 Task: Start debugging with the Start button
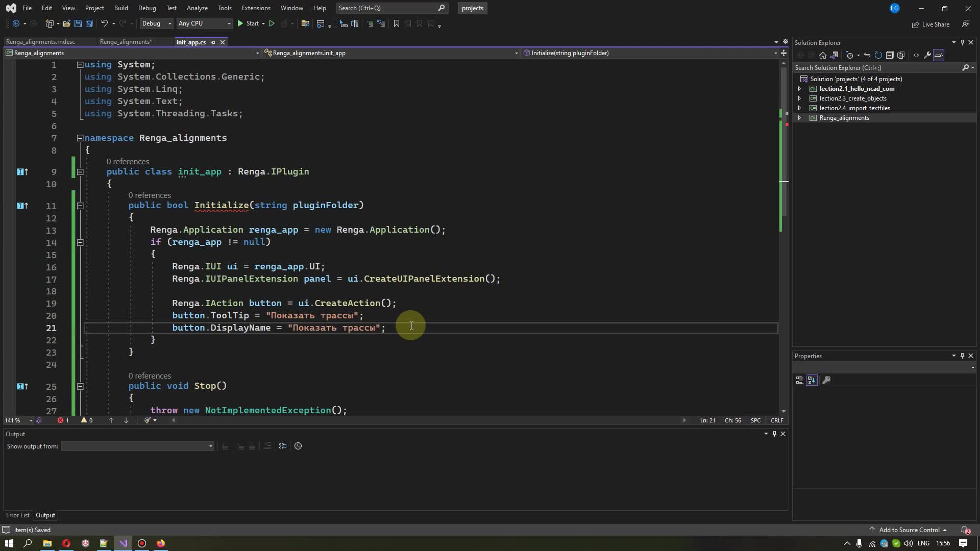coord(248,23)
